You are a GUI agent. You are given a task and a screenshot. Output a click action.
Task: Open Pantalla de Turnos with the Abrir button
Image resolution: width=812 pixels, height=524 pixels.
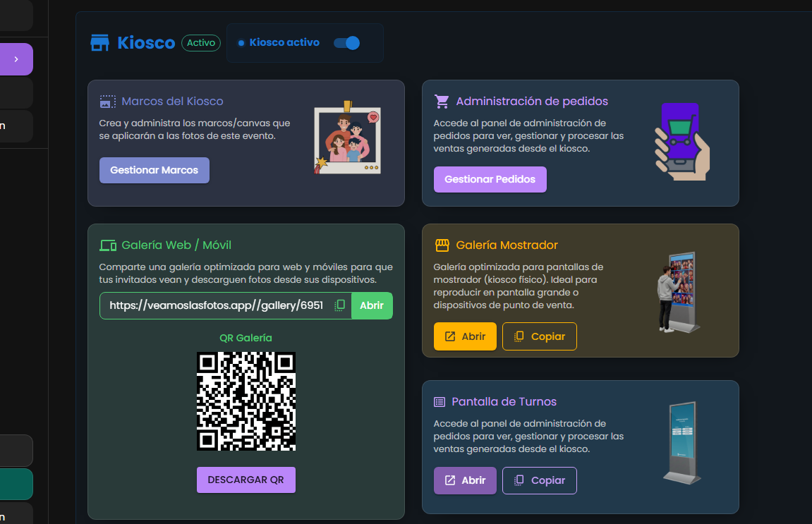[465, 480]
